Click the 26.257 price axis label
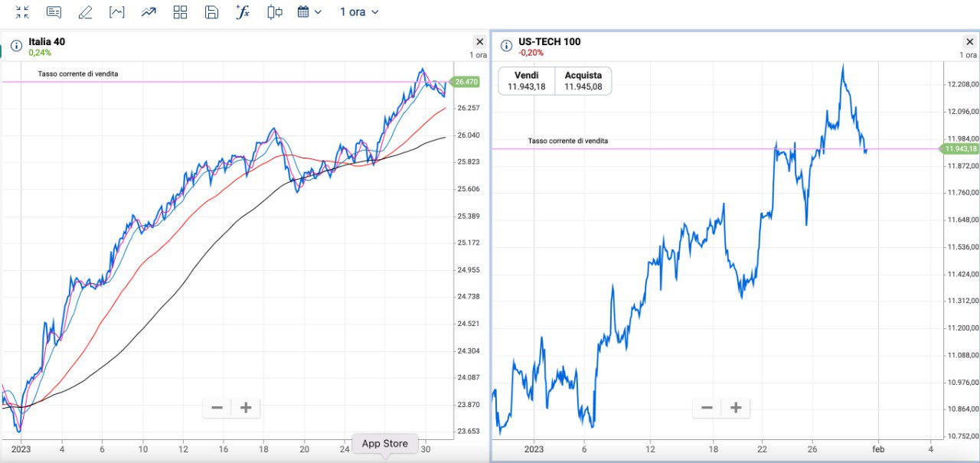This screenshot has height=463, width=980. 468,108
